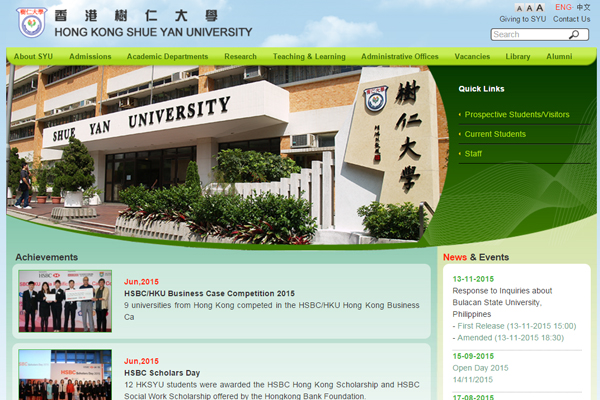Open HSBC/HKU Business Case Competition thumbnail

click(x=65, y=301)
